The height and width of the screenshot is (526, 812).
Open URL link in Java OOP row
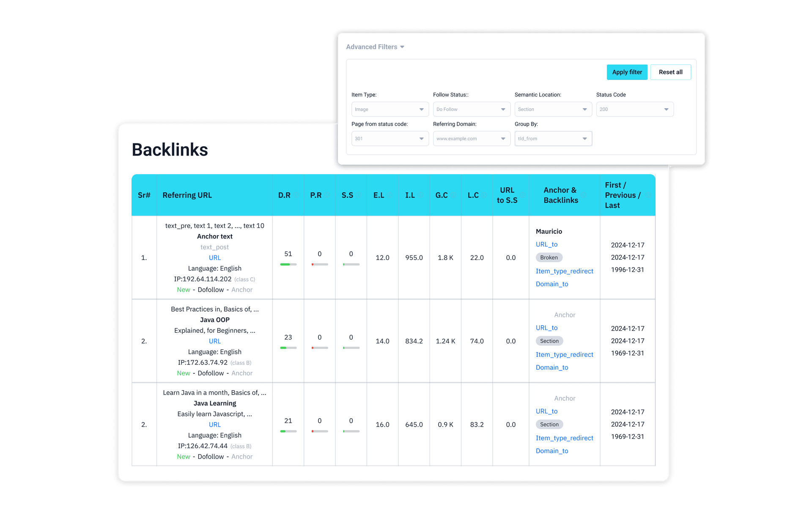coord(214,341)
